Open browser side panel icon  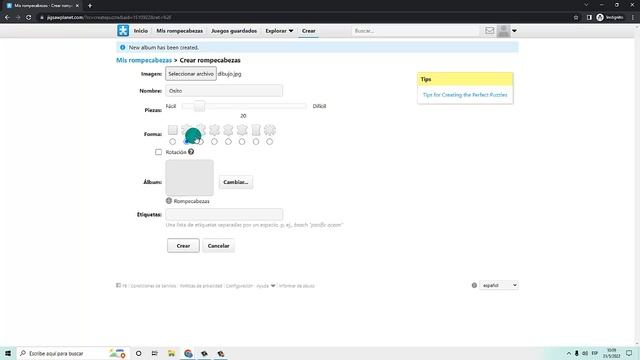coord(589,18)
